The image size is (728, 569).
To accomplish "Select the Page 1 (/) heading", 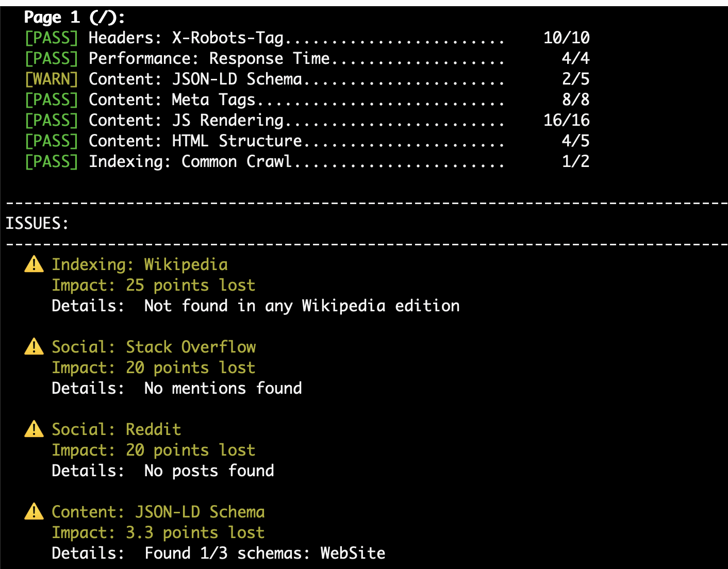I will tap(74, 18).
